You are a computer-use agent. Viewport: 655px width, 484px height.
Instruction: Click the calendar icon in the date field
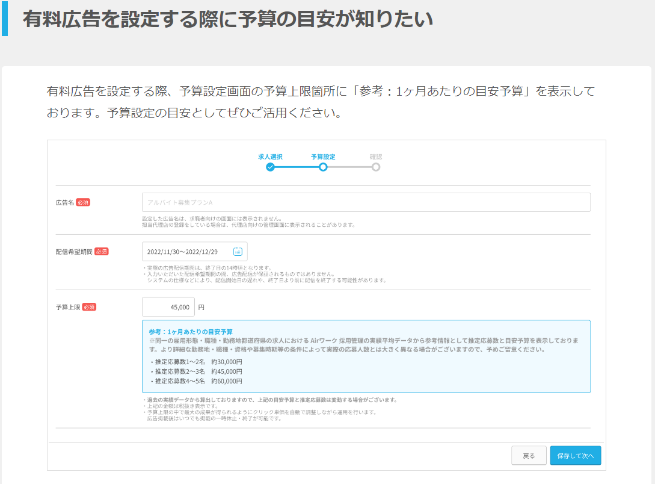click(x=238, y=252)
